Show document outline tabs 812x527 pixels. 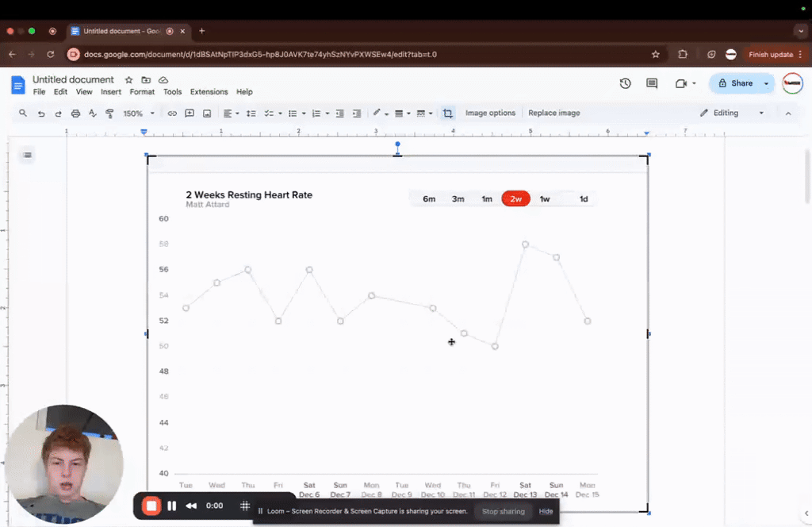pyautogui.click(x=28, y=155)
